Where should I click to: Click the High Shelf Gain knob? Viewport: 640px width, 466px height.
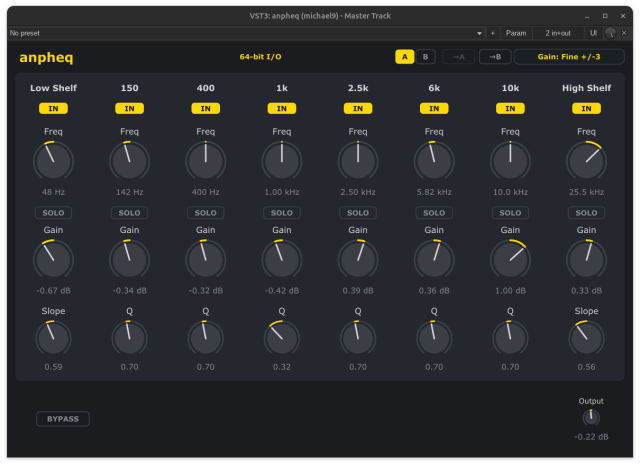[x=587, y=260]
